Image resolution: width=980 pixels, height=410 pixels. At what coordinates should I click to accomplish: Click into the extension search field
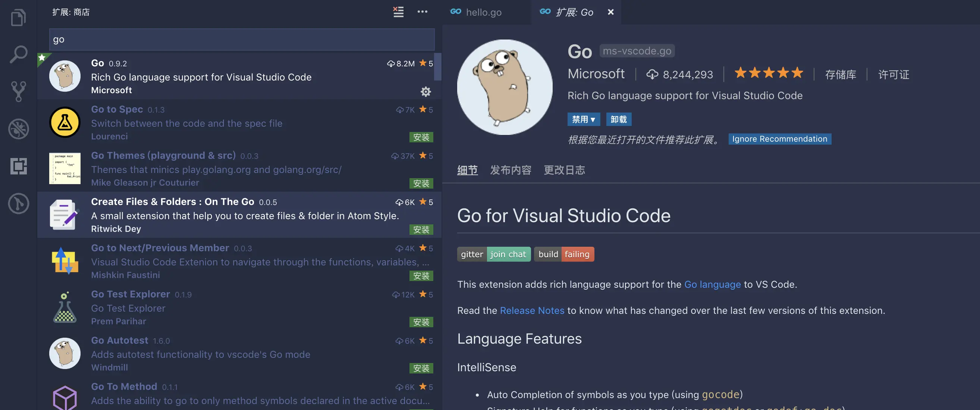(242, 40)
